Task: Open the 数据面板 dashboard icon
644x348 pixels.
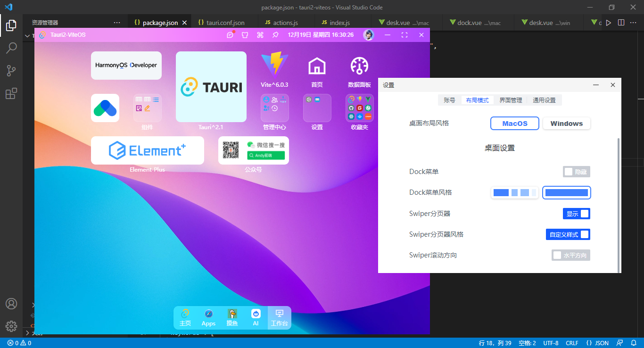Action: tap(359, 66)
